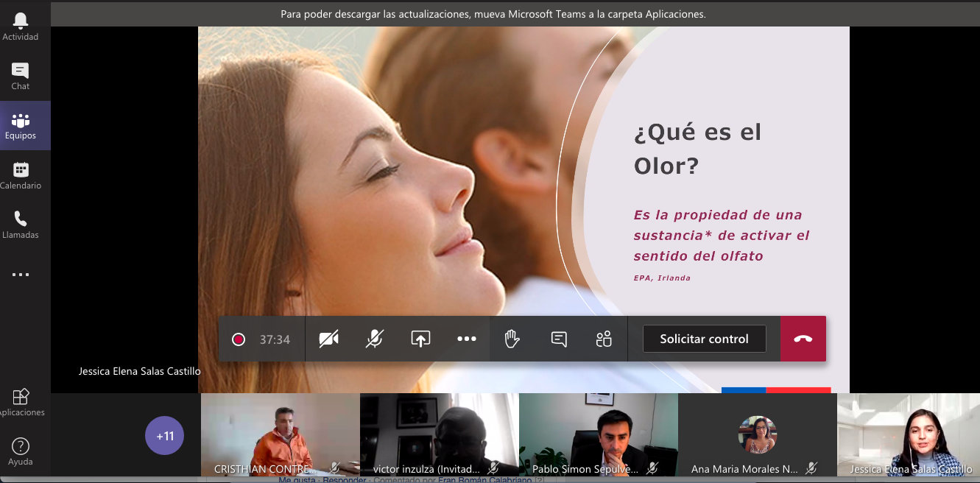Open more actions menu in call toolbar
This screenshot has width=980, height=483.
point(467,339)
